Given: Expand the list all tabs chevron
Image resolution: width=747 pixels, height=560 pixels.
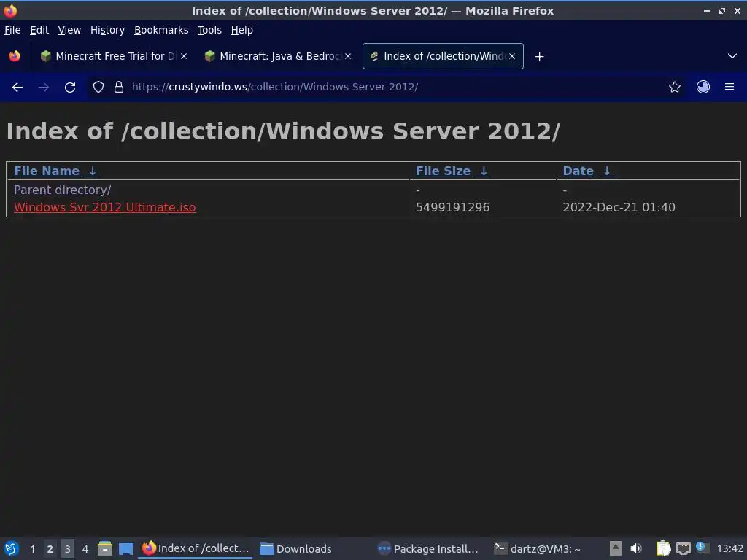Looking at the screenshot, I should click(732, 56).
